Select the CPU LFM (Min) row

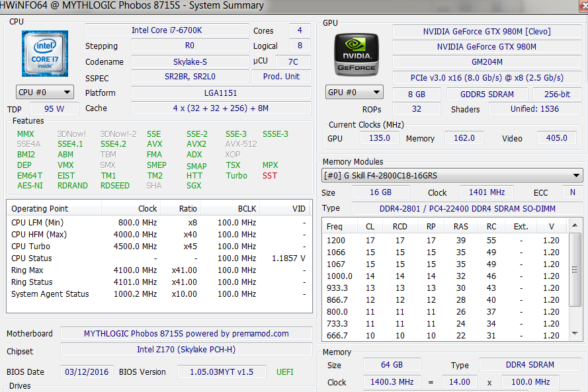[x=159, y=223]
